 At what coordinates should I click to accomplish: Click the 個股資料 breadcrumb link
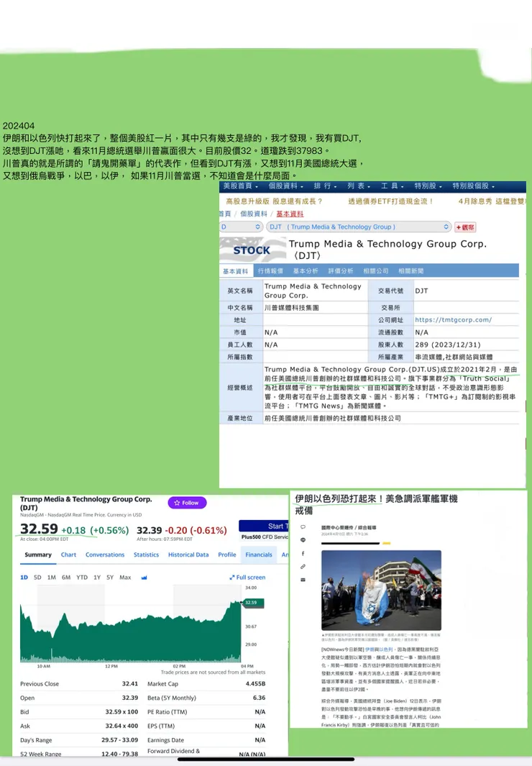254,214
